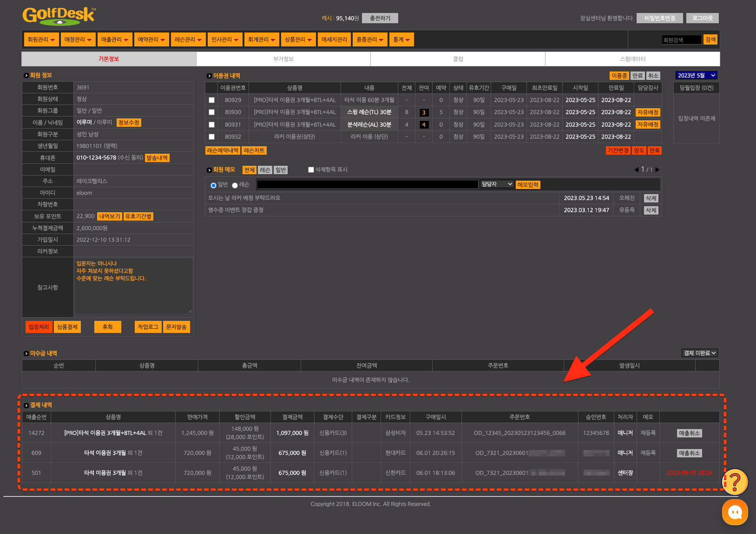
Task: Click the arrow icon beside 회원 정보
Action: tap(26, 75)
